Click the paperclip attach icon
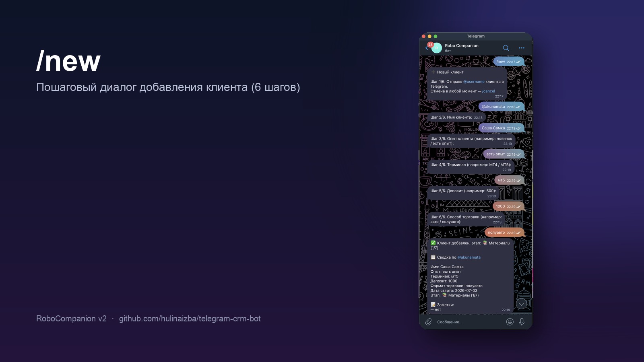This screenshot has width=644, height=362. pyautogui.click(x=428, y=322)
